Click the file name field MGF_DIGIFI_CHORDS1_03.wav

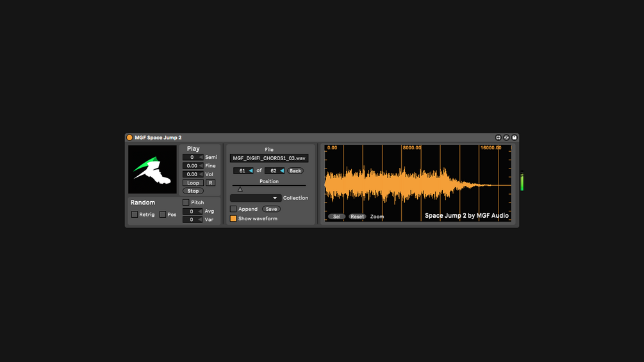tap(269, 158)
